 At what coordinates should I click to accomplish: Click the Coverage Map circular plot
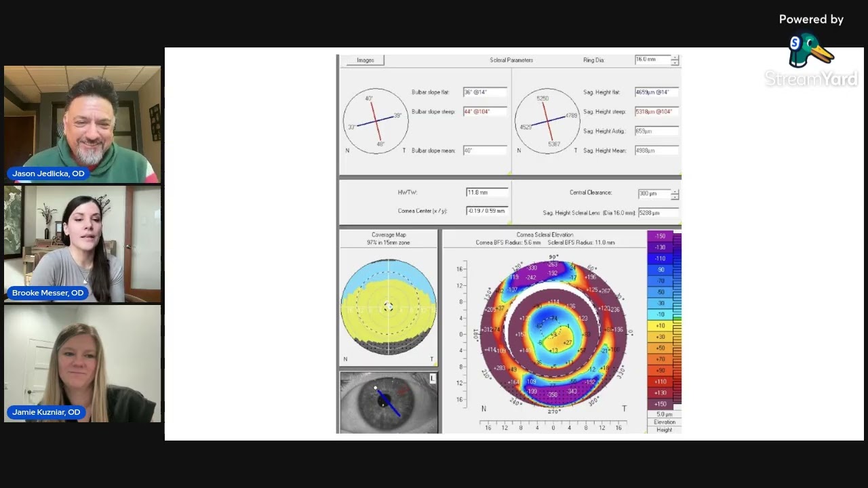click(x=389, y=307)
